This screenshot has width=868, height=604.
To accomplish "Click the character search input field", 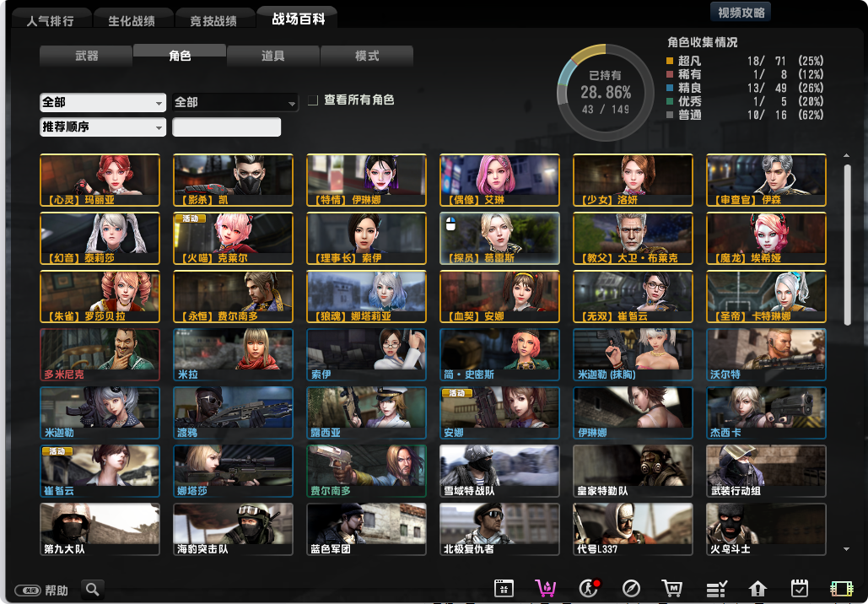I will tap(226, 127).
